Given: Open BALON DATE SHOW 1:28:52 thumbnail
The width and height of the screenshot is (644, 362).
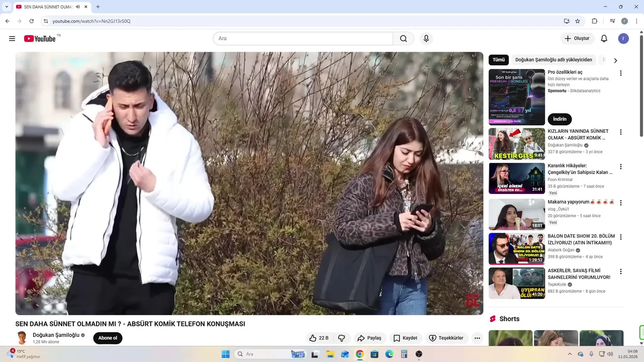Looking at the screenshot, I should pos(517,249).
